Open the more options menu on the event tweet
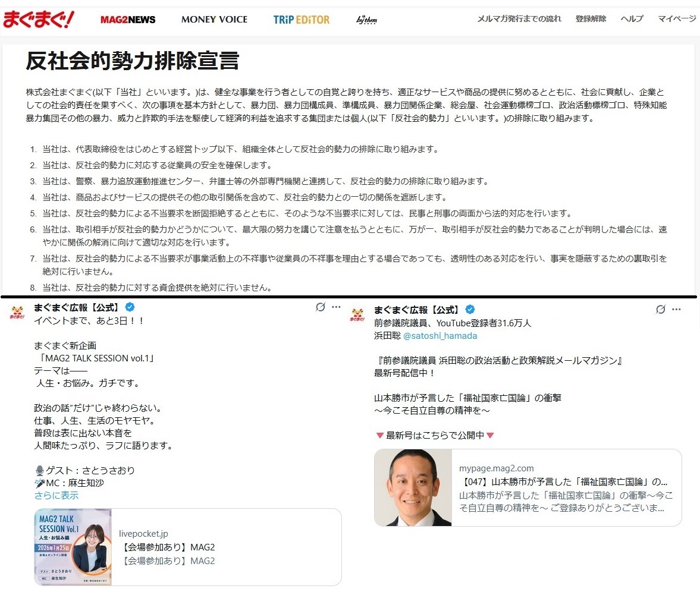700x592 pixels. pyautogui.click(x=336, y=307)
